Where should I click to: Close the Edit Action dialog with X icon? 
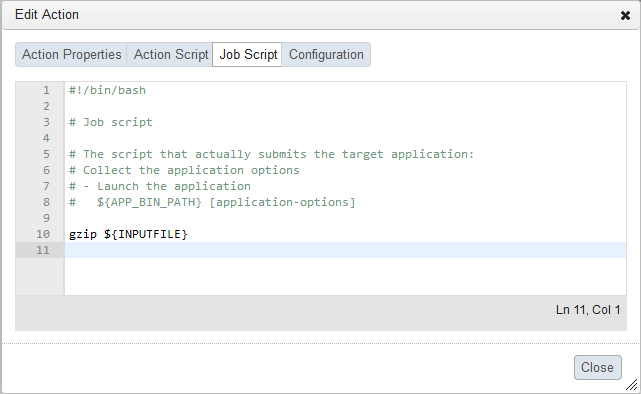click(625, 16)
